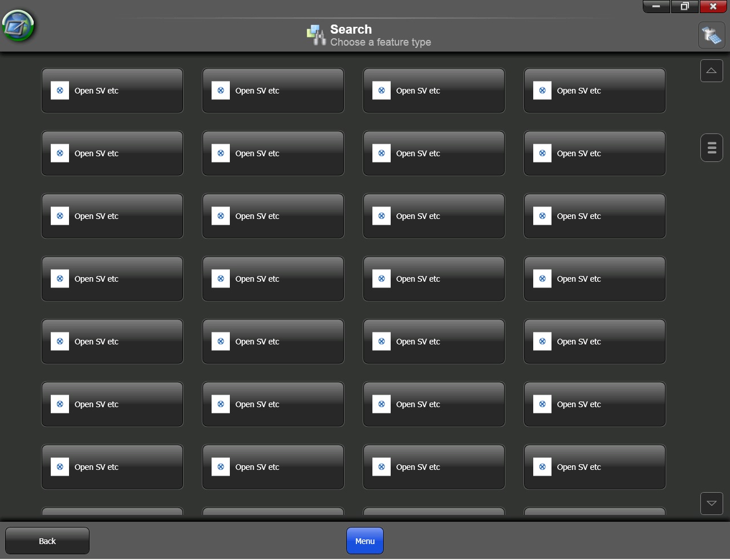The height and width of the screenshot is (560, 730).
Task: Click the feature icon inside the first Open SV etc tile
Action: coord(59,90)
